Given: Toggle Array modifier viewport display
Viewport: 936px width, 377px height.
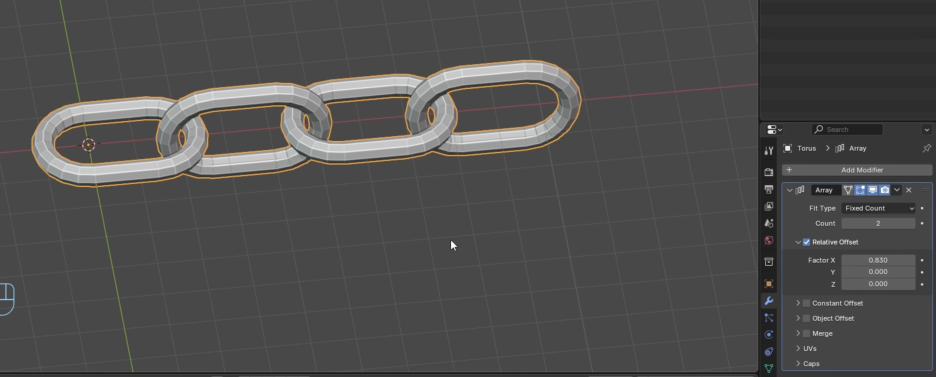Looking at the screenshot, I should (x=872, y=190).
